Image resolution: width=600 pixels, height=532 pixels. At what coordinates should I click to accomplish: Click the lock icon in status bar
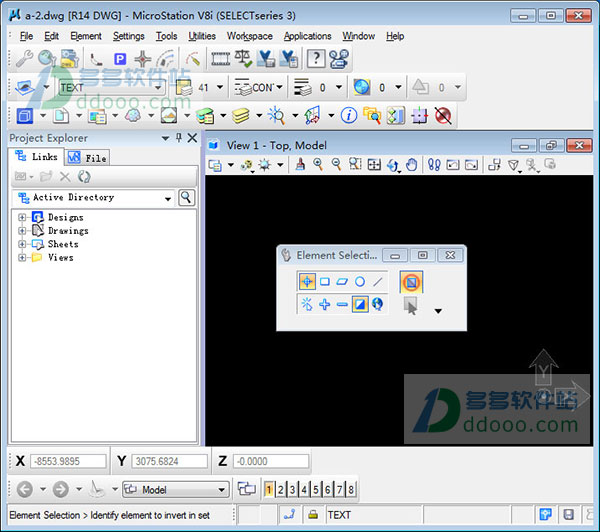tap(313, 515)
